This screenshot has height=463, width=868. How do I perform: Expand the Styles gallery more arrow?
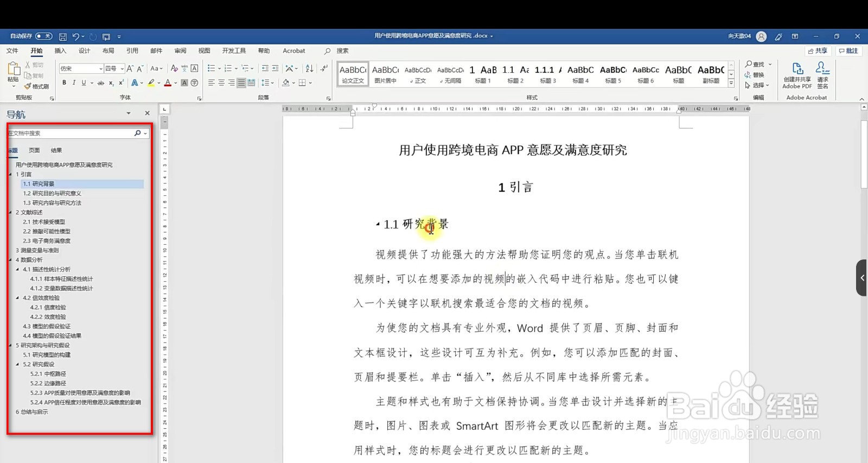(x=731, y=83)
